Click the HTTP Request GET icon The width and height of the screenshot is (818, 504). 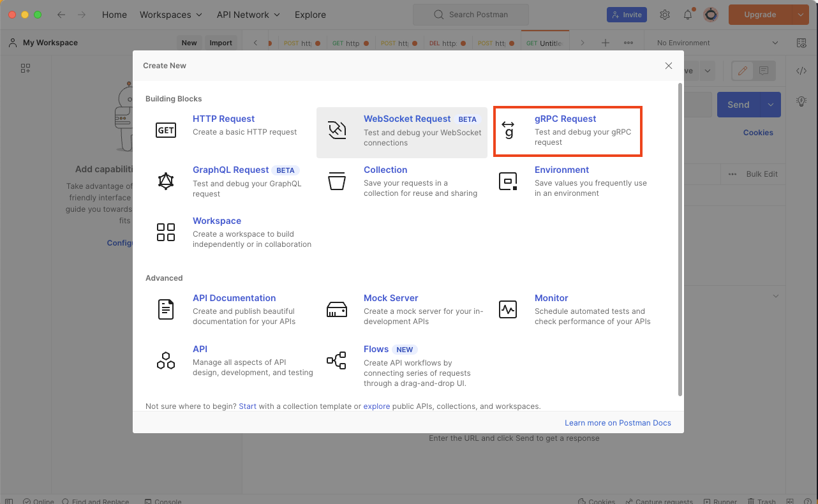166,130
